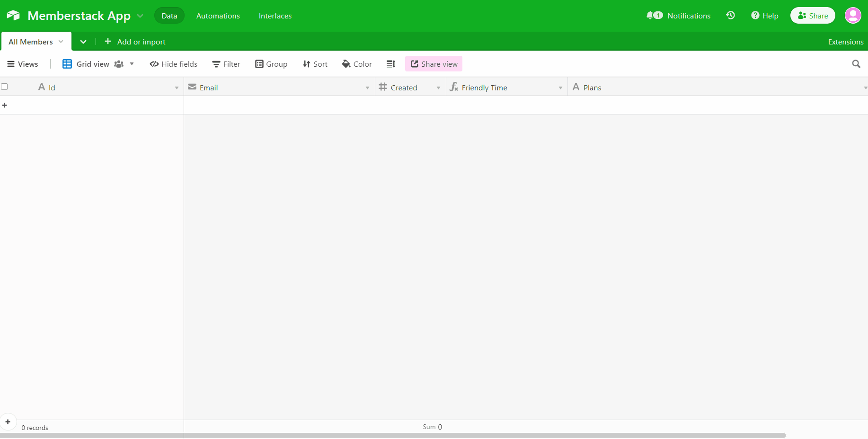
Task: Open the Email field dropdown menu
Action: (367, 88)
